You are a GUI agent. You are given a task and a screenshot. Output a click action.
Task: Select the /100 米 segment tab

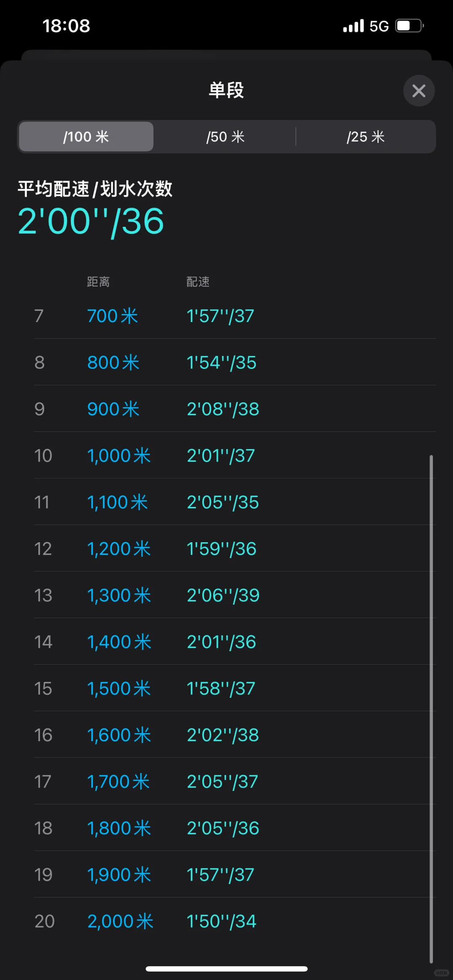[x=86, y=137]
